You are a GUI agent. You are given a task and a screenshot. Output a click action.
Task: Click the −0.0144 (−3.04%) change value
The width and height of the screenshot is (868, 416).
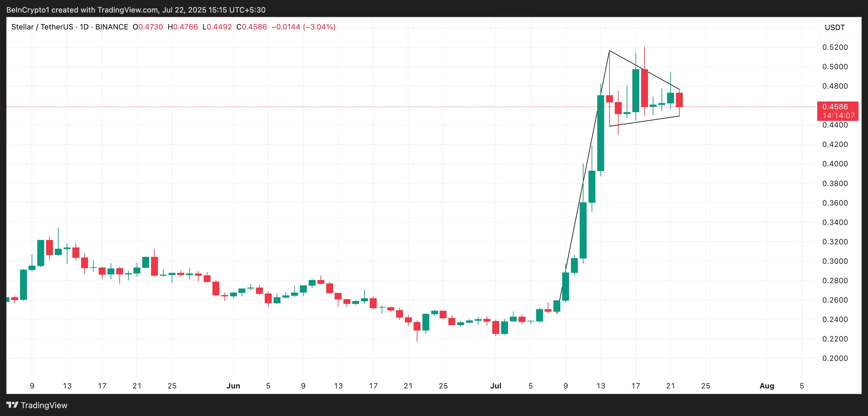coord(303,27)
